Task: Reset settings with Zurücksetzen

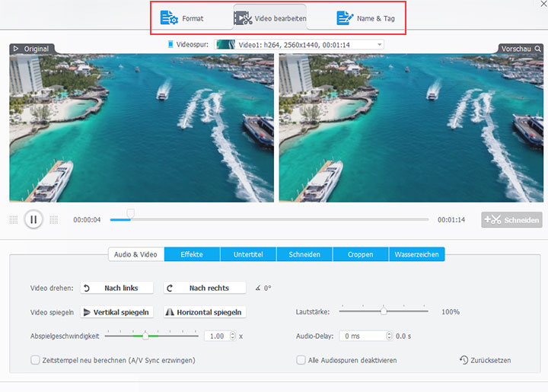Action: click(484, 360)
